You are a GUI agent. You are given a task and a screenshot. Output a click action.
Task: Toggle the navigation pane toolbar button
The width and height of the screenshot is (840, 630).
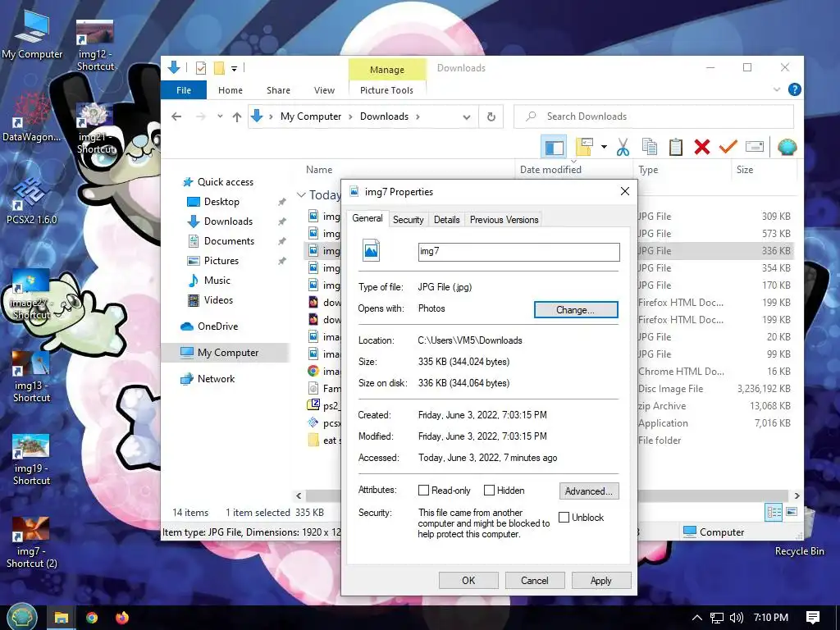tap(554, 147)
